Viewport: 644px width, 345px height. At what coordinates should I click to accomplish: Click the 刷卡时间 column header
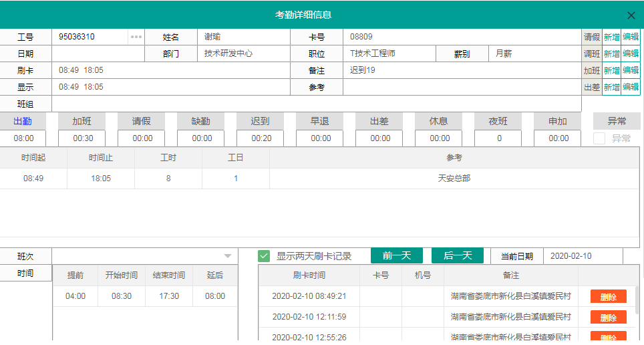309,275
